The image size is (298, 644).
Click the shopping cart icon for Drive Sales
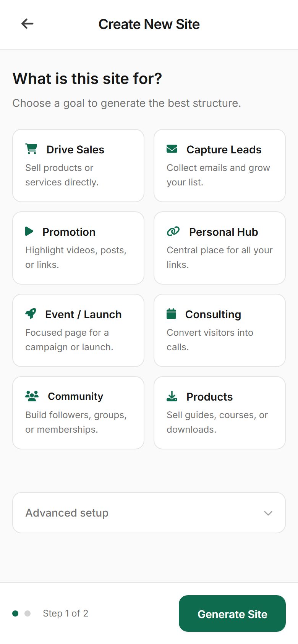[x=31, y=149]
